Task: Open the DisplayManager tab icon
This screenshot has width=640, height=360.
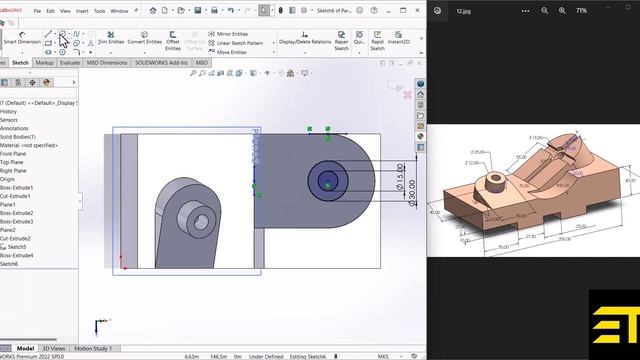Action: click(47, 82)
